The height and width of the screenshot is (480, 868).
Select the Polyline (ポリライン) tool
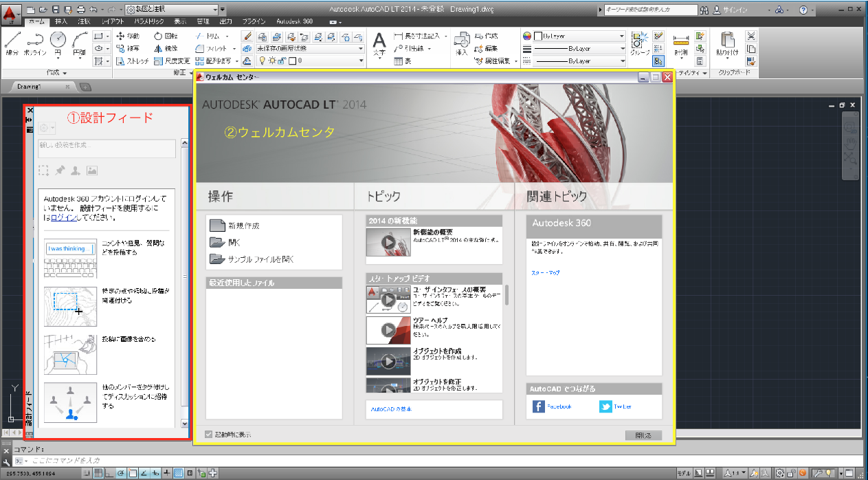point(35,45)
